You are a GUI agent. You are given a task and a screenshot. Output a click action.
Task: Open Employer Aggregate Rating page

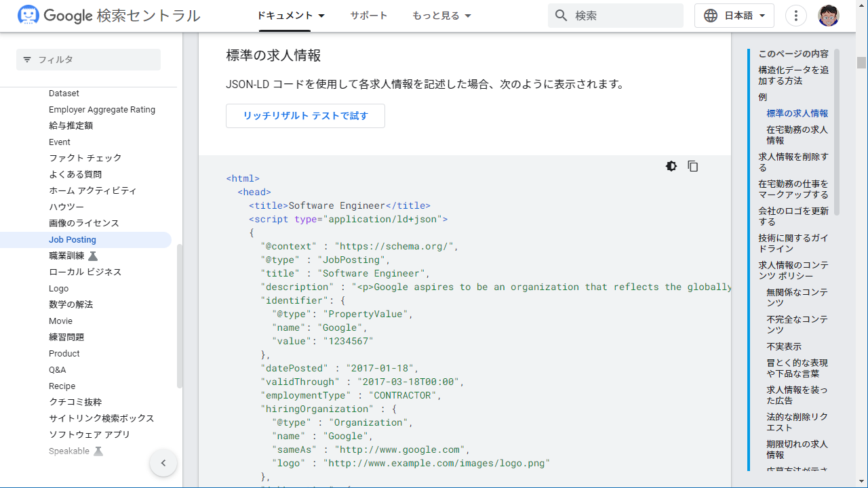(x=102, y=109)
